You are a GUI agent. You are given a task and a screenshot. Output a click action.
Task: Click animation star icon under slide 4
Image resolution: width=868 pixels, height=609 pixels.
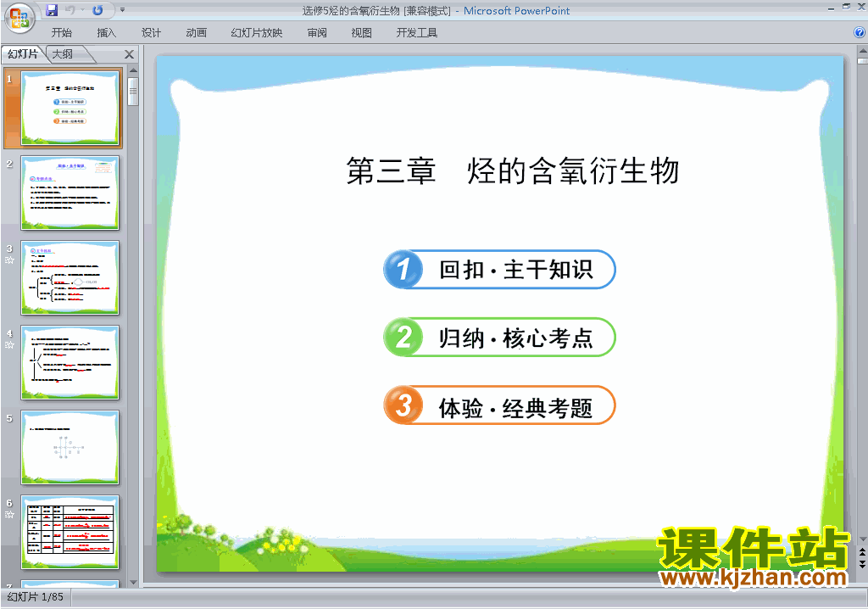[x=9, y=344]
